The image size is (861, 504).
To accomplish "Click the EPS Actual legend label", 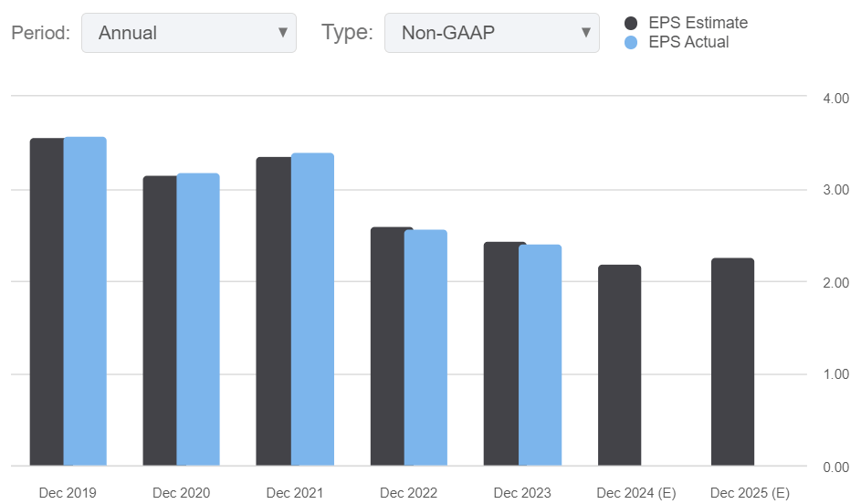I will (688, 42).
